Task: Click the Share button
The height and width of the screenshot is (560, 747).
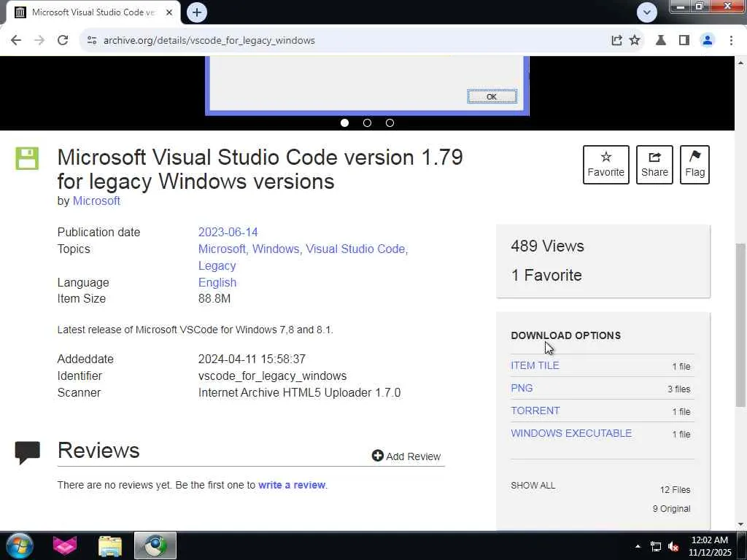Action: coord(654,165)
